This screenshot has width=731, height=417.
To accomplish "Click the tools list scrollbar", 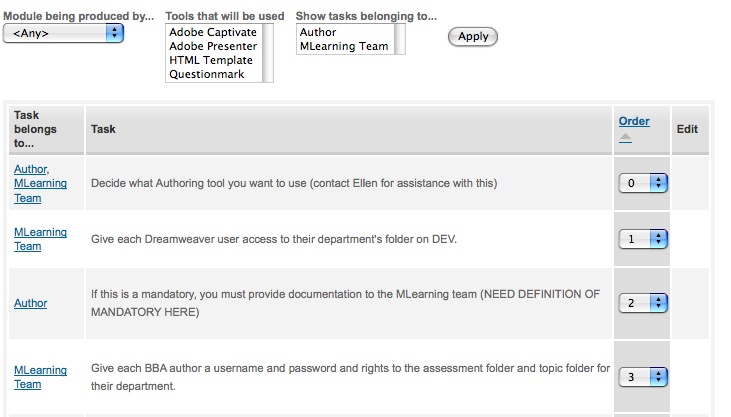I will click(x=268, y=53).
